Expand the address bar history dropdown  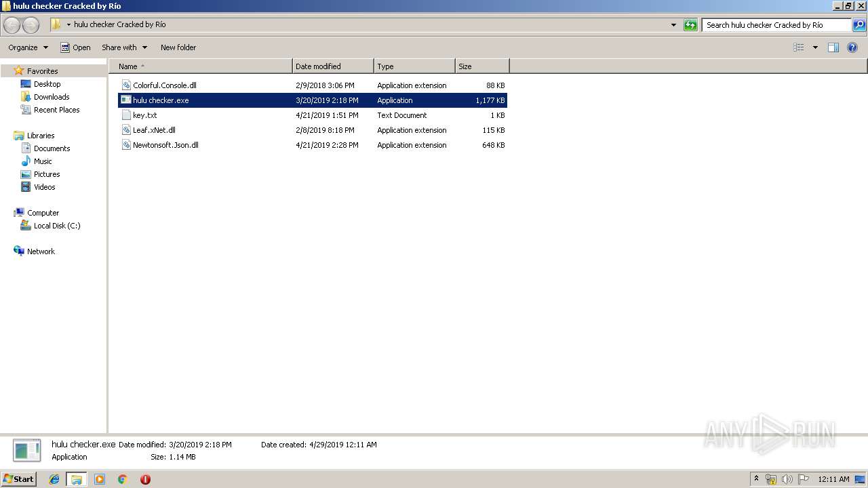pos(673,25)
